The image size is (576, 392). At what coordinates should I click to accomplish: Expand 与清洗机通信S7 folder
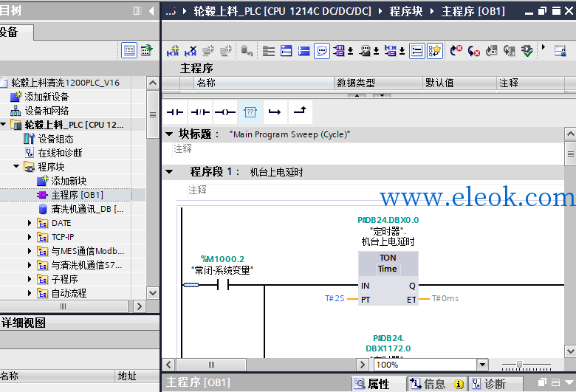pos(30,265)
